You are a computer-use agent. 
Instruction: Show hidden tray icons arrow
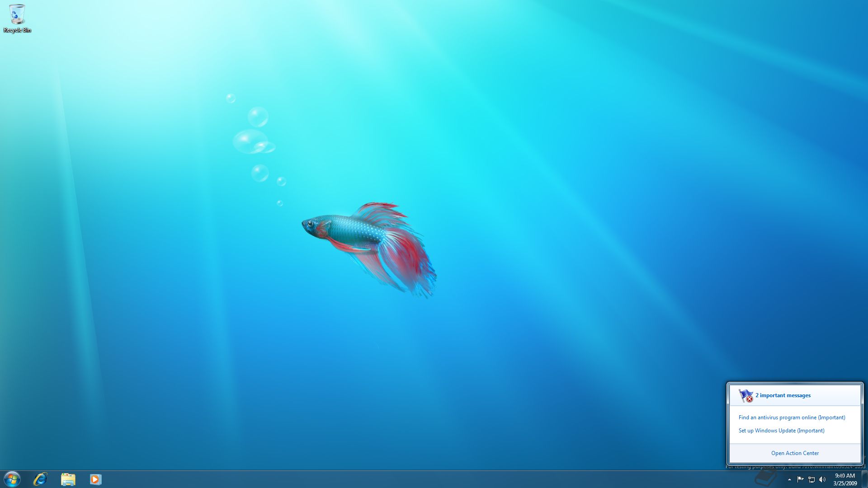[789, 479]
